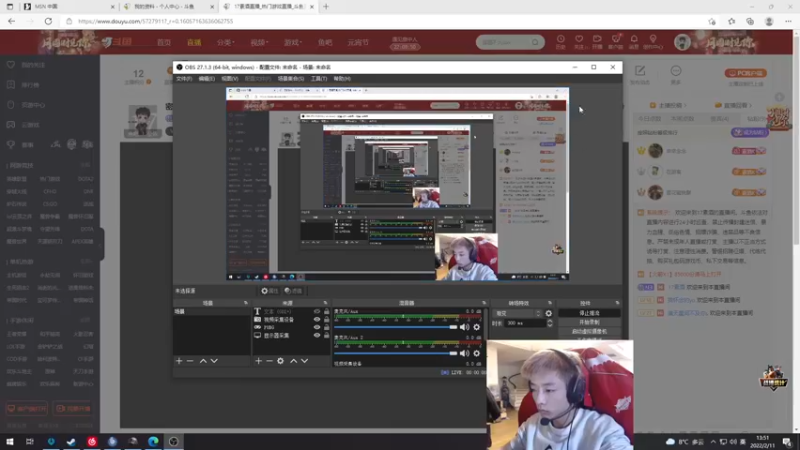Pop out the Controls dock panel
Viewport: 800px width, 450px height.
tap(617, 303)
